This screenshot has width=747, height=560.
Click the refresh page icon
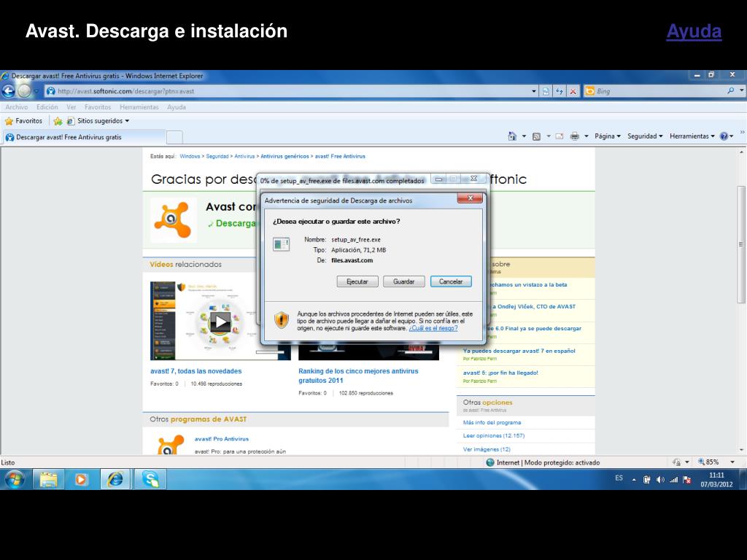click(560, 91)
